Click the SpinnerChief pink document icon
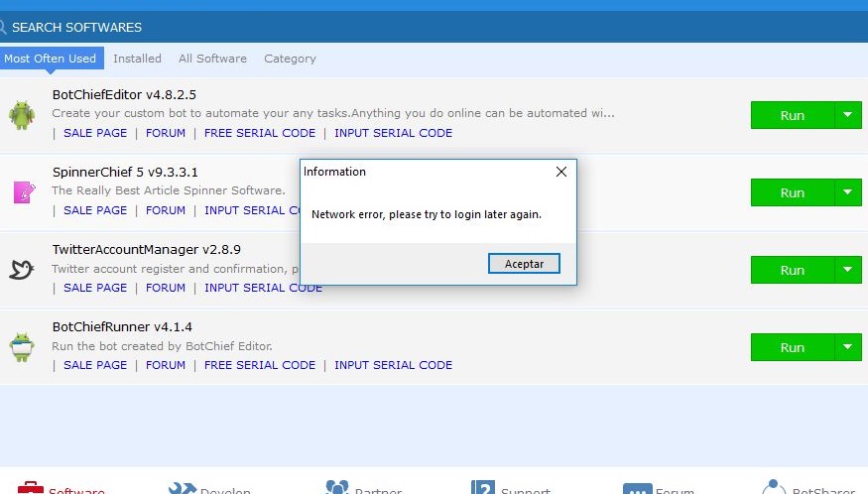868x494 pixels. click(x=22, y=192)
